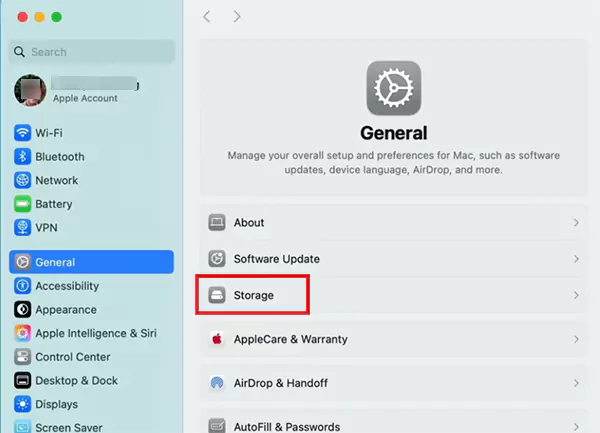The height and width of the screenshot is (433, 600).
Task: Select Displays in the sidebar
Action: coord(57,405)
